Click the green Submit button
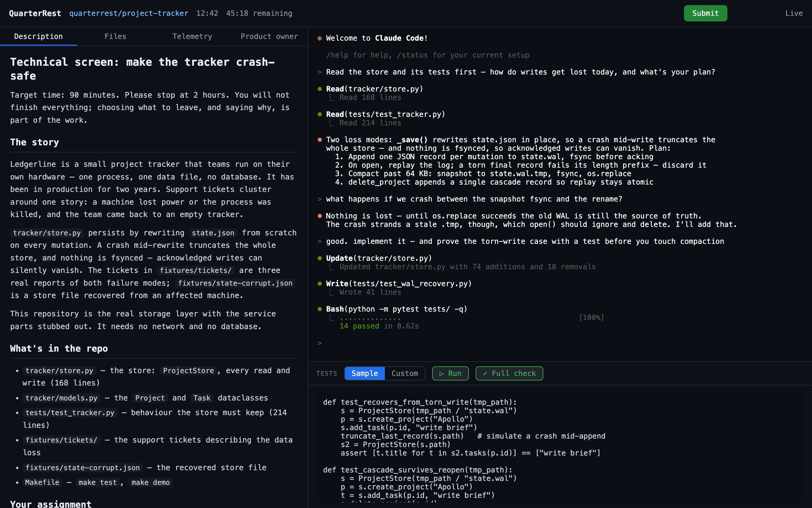The height and width of the screenshot is (508, 812). (x=705, y=13)
